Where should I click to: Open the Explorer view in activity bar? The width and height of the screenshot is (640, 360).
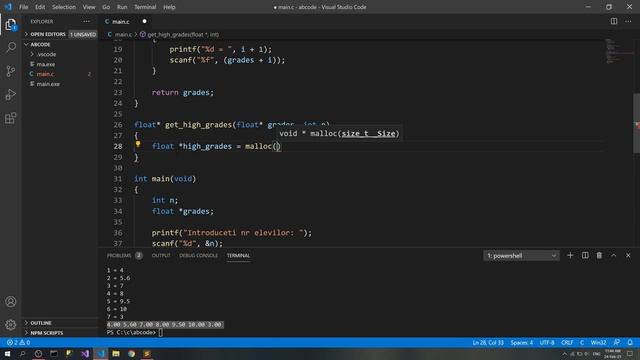11,24
